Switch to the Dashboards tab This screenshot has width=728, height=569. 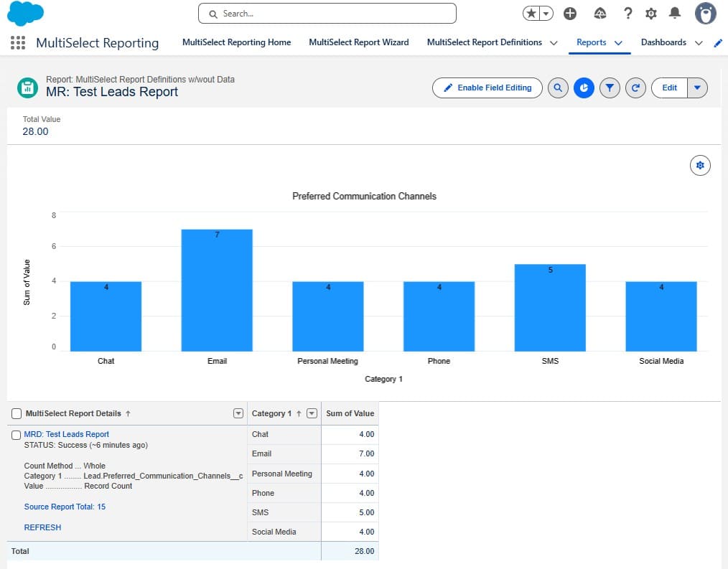pos(663,42)
